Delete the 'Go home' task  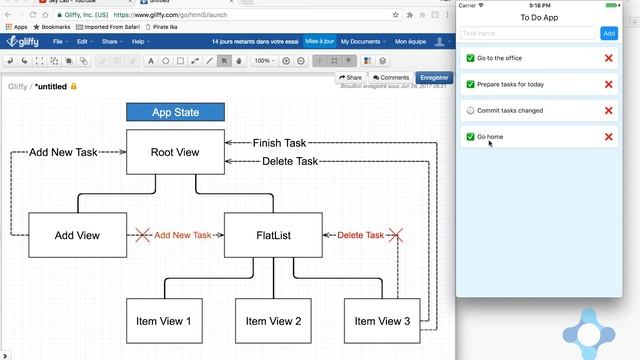(609, 136)
